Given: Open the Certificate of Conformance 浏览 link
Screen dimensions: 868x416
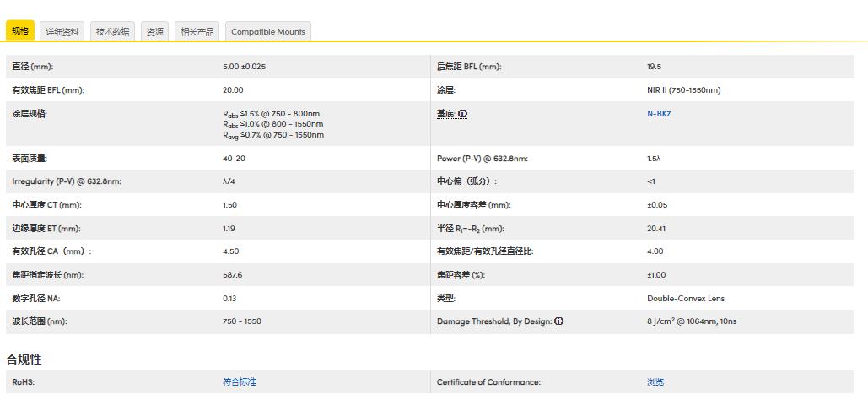Looking at the screenshot, I should tap(655, 382).
